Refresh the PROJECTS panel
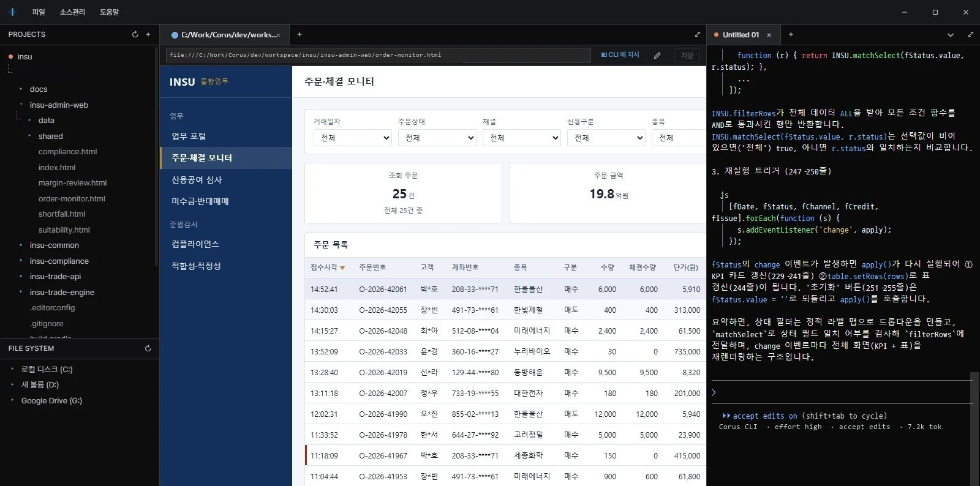Viewport: 980px width, 486px height. tap(135, 34)
